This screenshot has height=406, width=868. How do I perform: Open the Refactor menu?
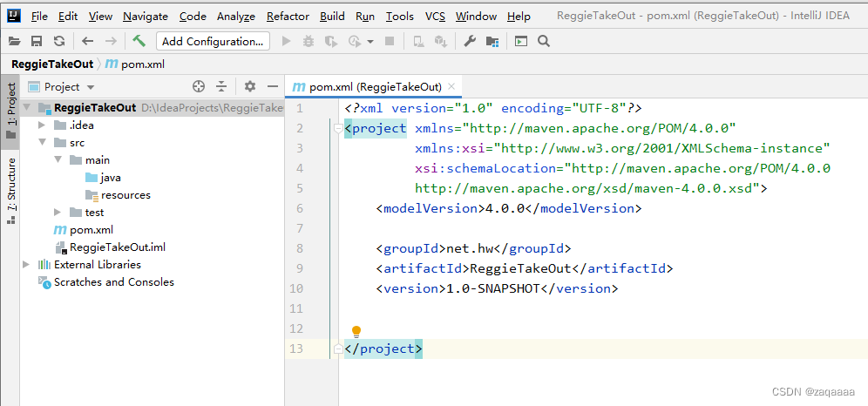288,16
